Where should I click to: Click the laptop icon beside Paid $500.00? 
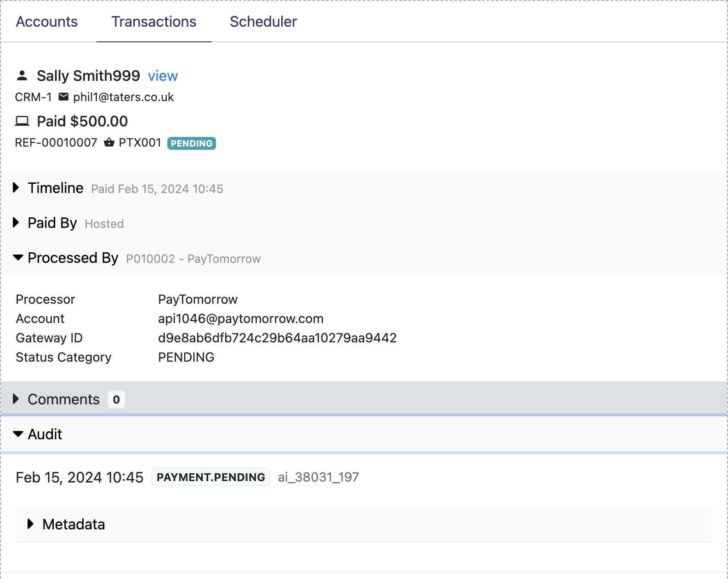22,121
